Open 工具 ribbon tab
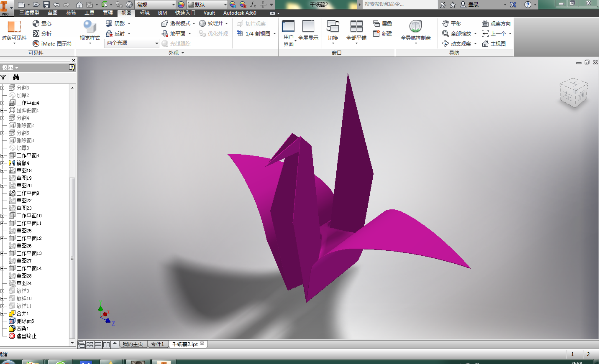The height and width of the screenshot is (364, 599). pos(90,13)
